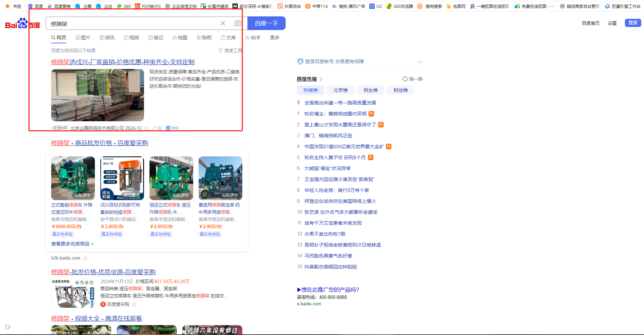
Task: Open the 搜狗搜索 bookmark
Action: pos(430,6)
